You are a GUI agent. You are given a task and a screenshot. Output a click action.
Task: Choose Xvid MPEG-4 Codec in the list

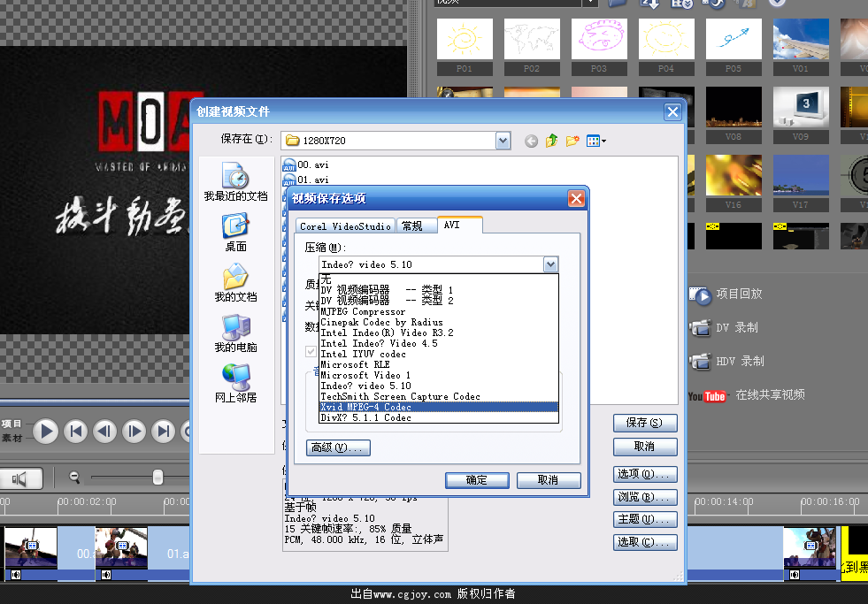coord(439,407)
